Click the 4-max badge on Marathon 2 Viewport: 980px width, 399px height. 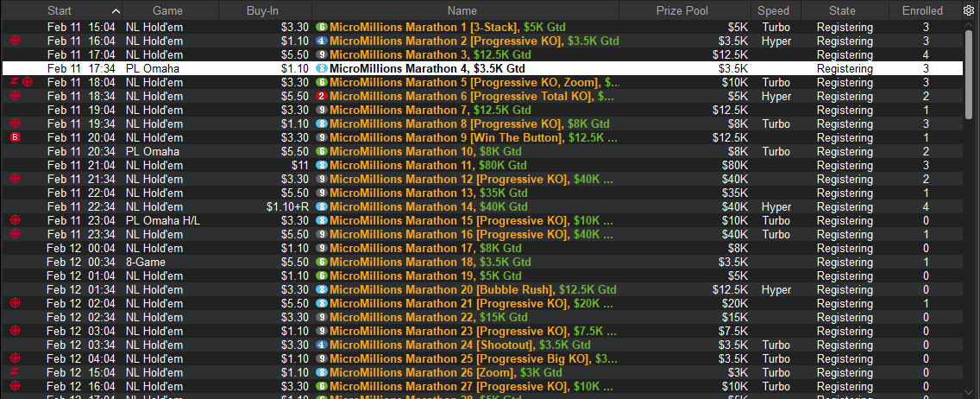321,41
